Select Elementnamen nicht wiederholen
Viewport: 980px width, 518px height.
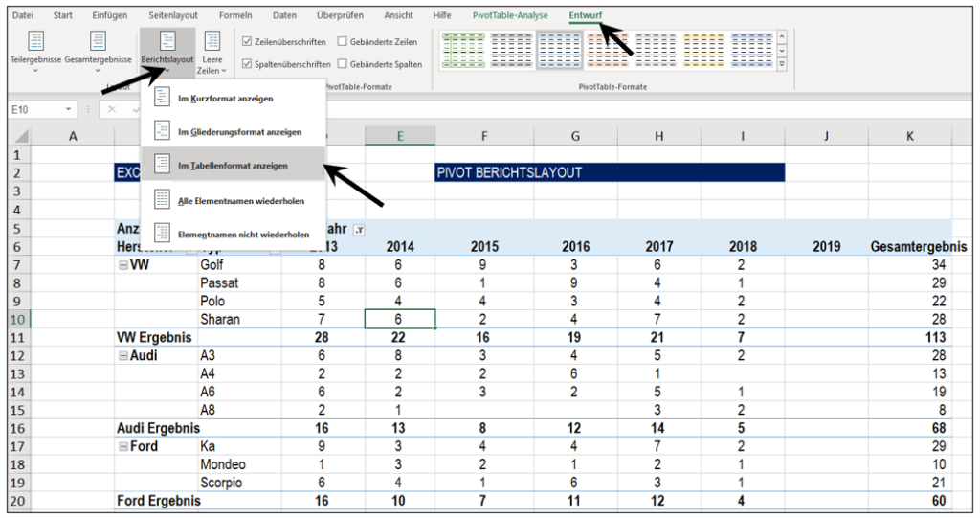click(x=233, y=235)
